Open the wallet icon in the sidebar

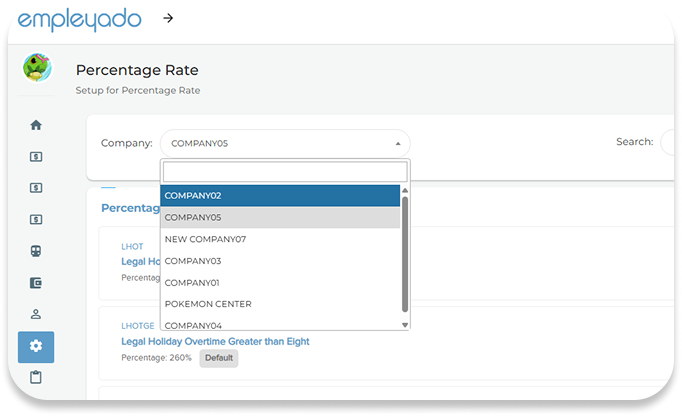36,283
